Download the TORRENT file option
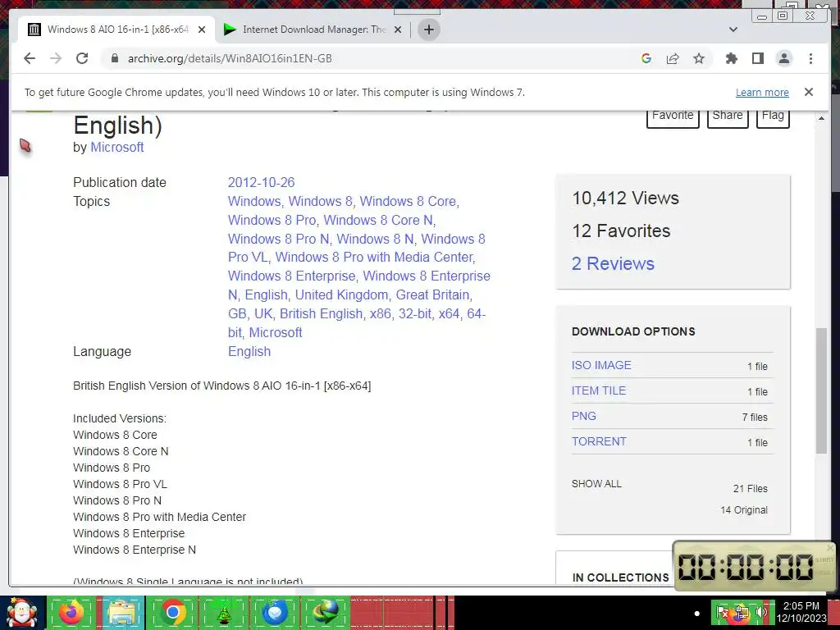The image size is (840, 630). (599, 441)
